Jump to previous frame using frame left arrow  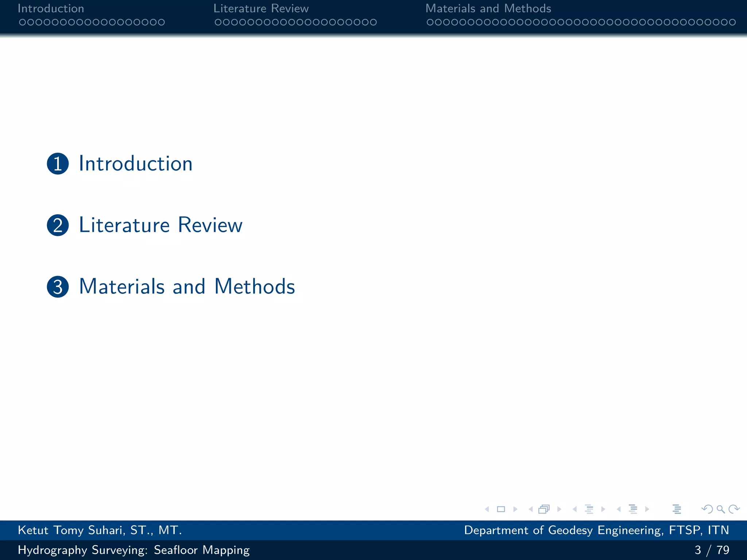pos(531,509)
